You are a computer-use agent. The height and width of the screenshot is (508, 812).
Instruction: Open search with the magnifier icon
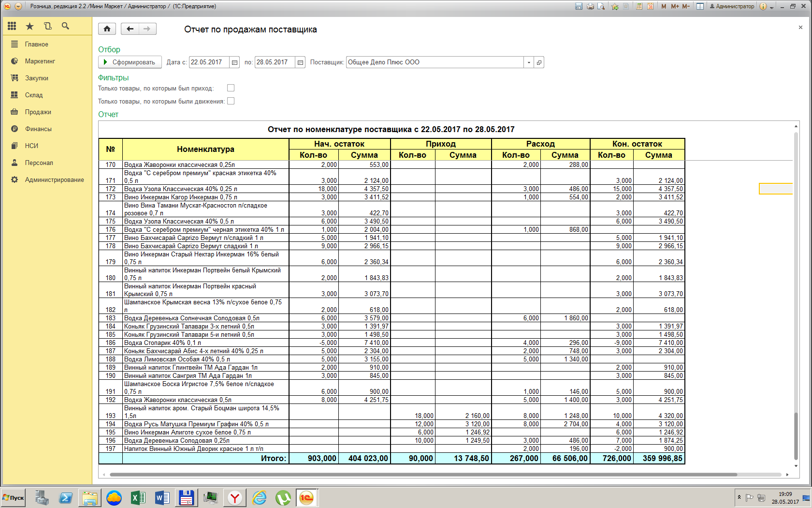pyautogui.click(x=65, y=26)
